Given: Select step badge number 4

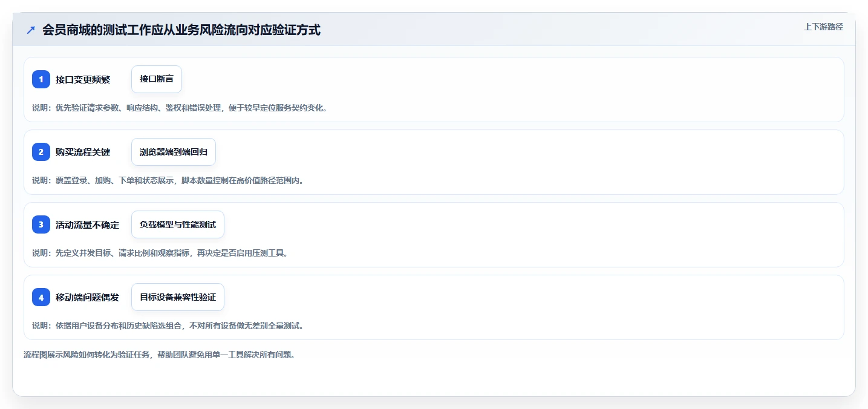Looking at the screenshot, I should 41,297.
